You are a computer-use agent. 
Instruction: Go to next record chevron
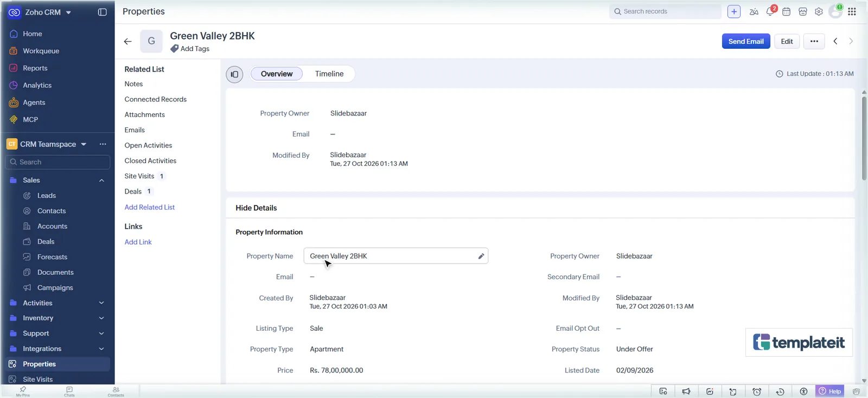click(851, 41)
